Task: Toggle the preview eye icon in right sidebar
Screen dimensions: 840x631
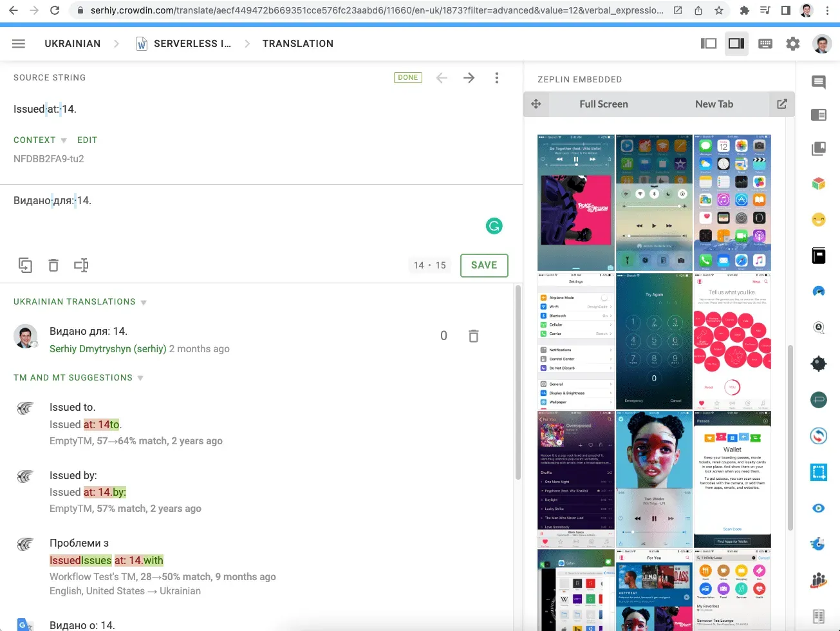Action: point(818,507)
